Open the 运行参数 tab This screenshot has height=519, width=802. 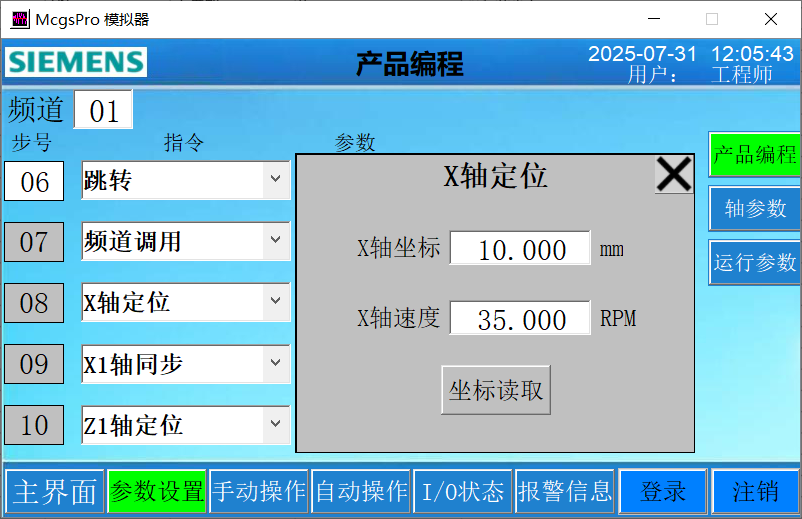(755, 263)
